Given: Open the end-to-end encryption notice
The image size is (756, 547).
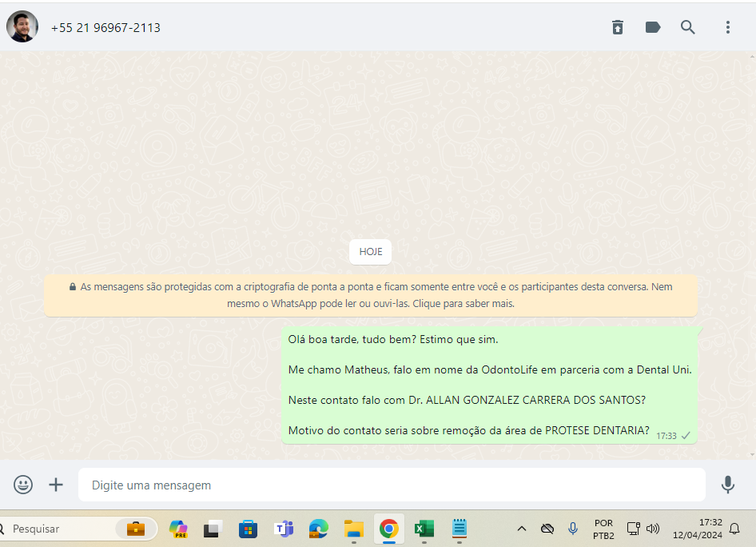Looking at the screenshot, I should (371, 295).
